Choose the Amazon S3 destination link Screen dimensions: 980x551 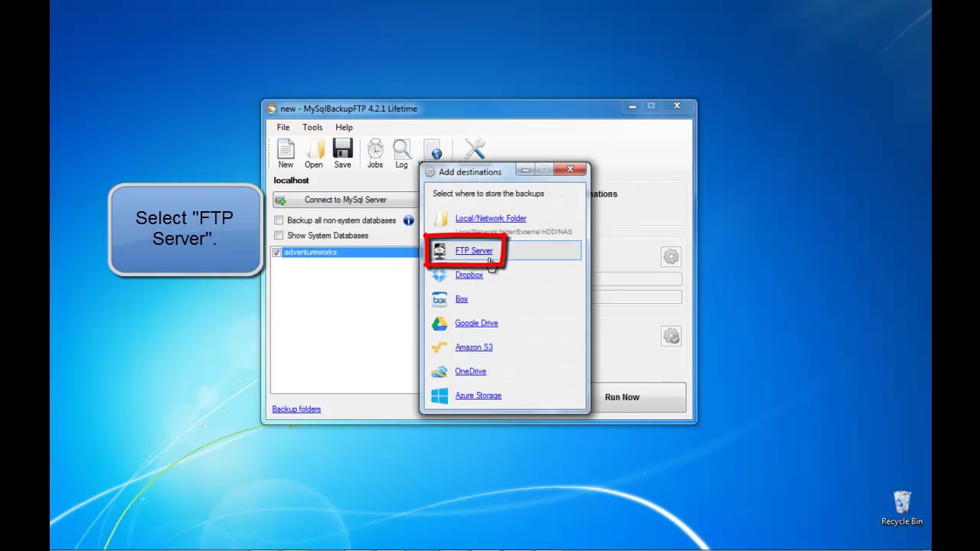point(474,347)
